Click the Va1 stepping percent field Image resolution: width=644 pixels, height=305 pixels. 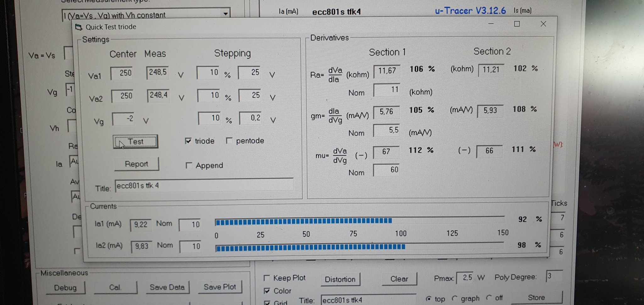[208, 72]
